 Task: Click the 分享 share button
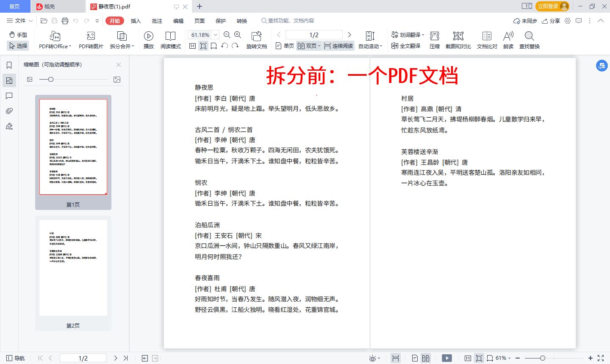(x=551, y=21)
